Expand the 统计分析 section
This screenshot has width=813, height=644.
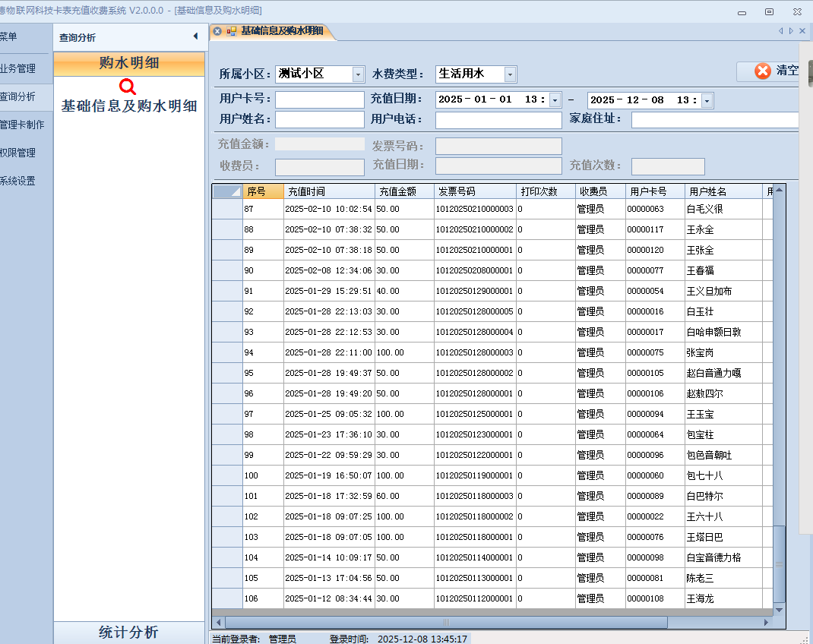(x=129, y=632)
